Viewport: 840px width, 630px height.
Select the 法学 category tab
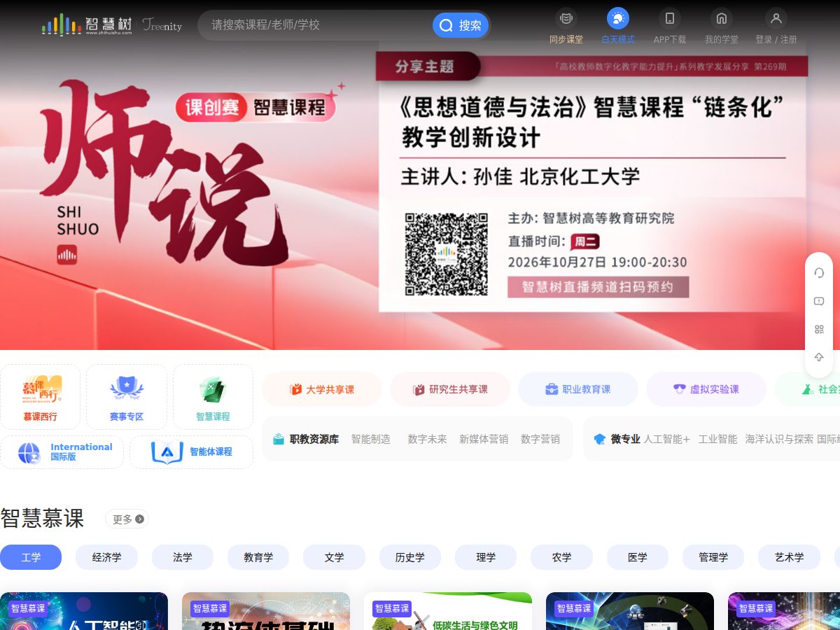[x=183, y=557]
